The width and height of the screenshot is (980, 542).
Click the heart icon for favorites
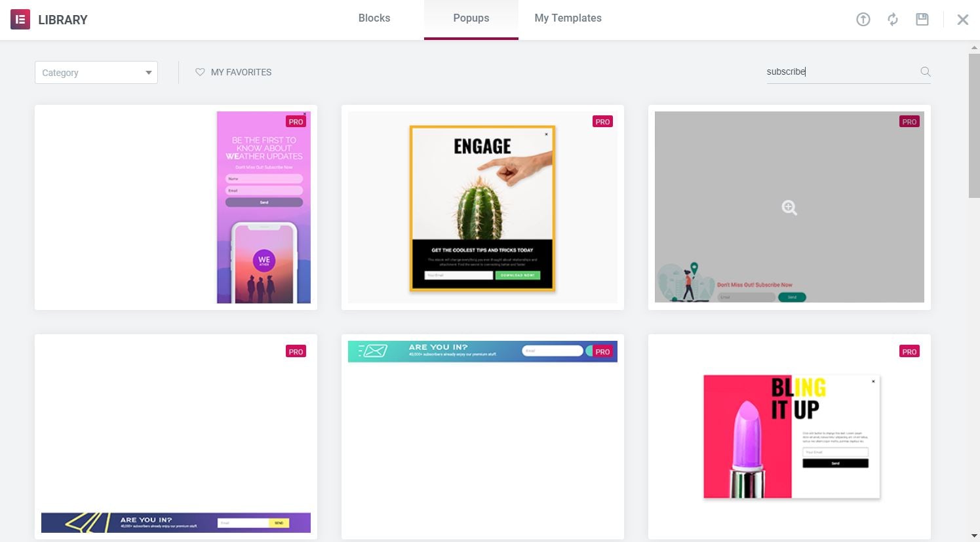[x=200, y=72]
